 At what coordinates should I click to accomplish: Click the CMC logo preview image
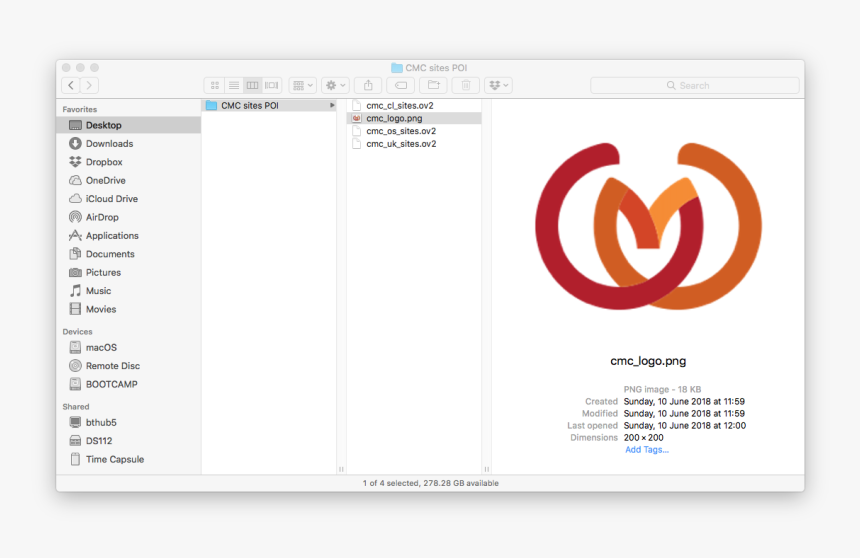(648, 226)
